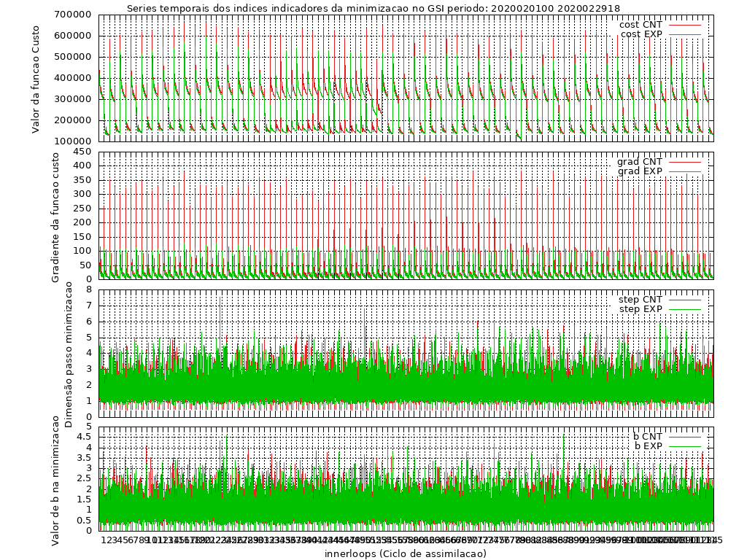Click the y-axis label 'Dimensão passo minimizacao'
747x560 pixels.
tap(69, 354)
